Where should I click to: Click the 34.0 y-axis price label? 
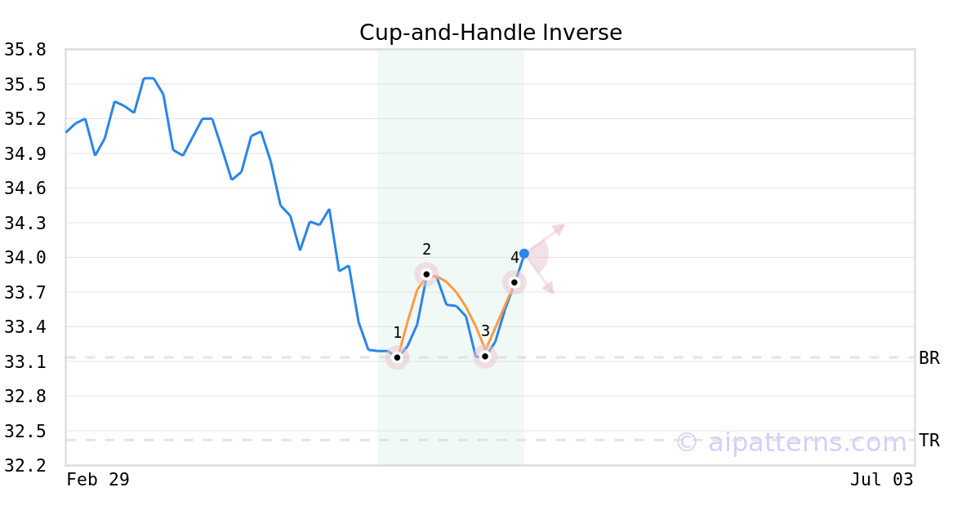pyautogui.click(x=25, y=258)
